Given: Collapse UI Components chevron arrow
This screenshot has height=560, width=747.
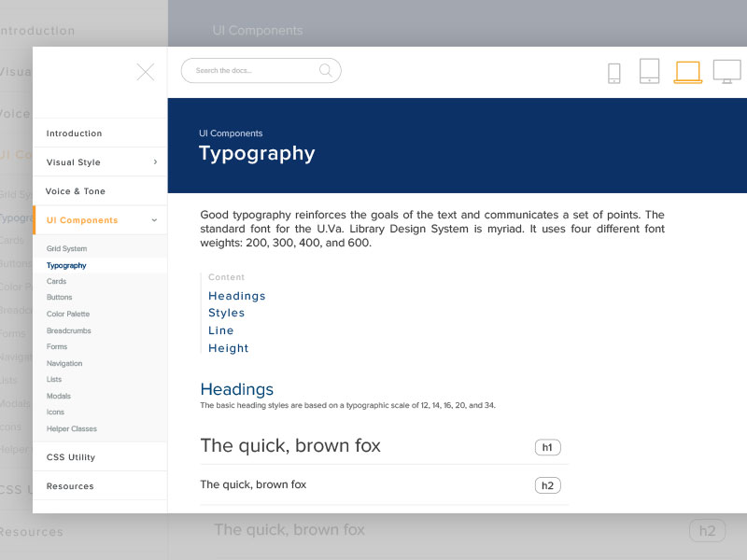Looking at the screenshot, I should click(154, 220).
